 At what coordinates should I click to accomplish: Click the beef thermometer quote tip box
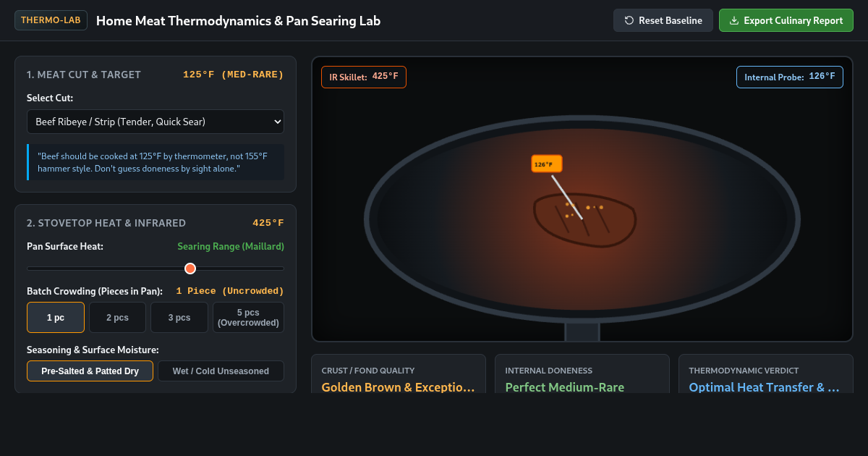(156, 162)
